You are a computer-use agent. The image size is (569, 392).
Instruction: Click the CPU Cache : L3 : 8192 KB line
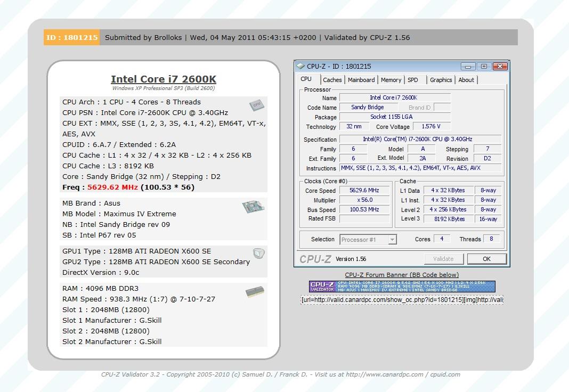pos(108,166)
